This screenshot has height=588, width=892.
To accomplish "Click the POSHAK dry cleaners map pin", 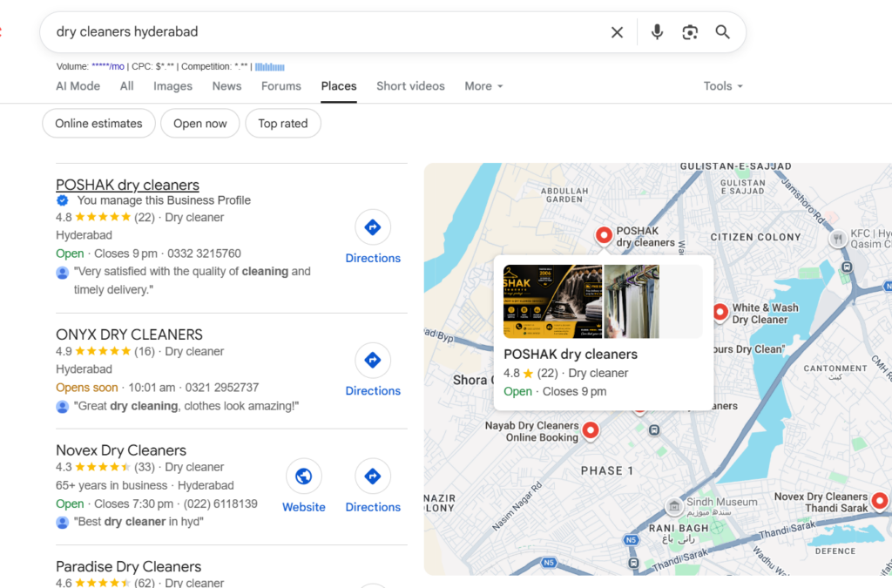I will pos(604,235).
